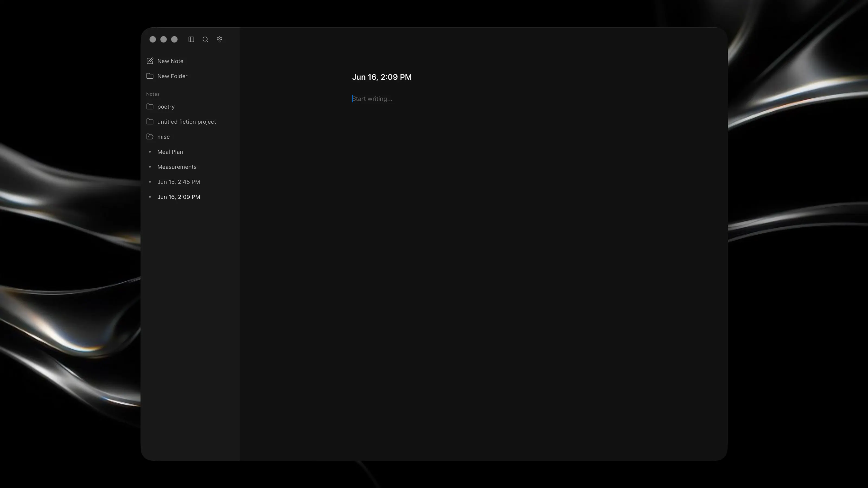Click the Notes section label
The image size is (868, 488).
click(x=153, y=94)
